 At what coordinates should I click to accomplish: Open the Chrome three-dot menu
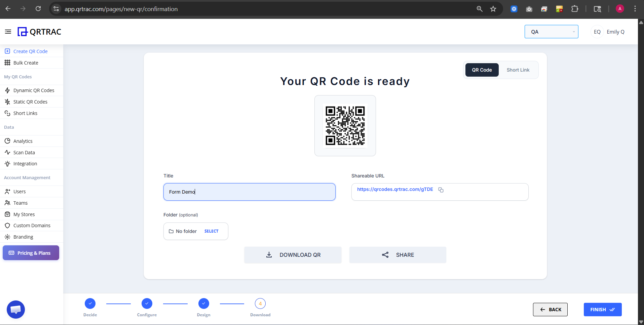click(x=635, y=9)
